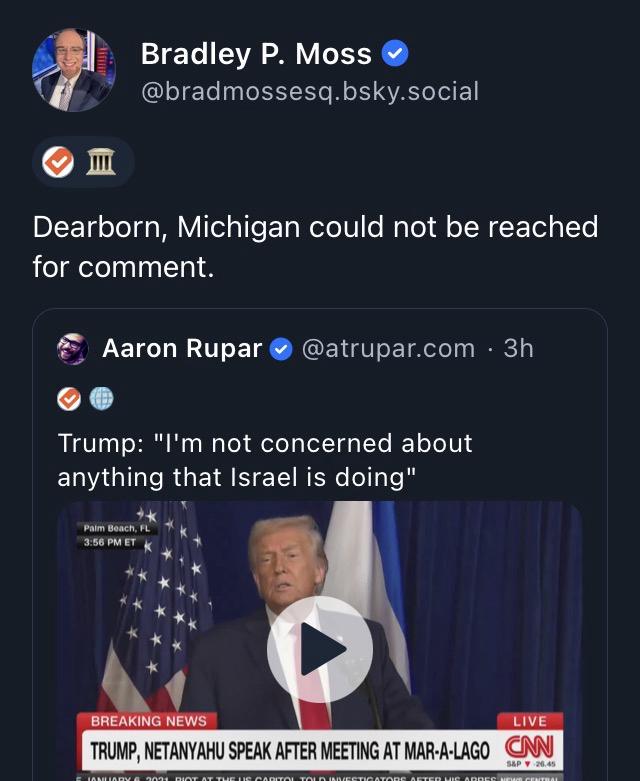Click the Dearborn, Michigan post text
This screenshot has height=781, width=640.
(315, 246)
